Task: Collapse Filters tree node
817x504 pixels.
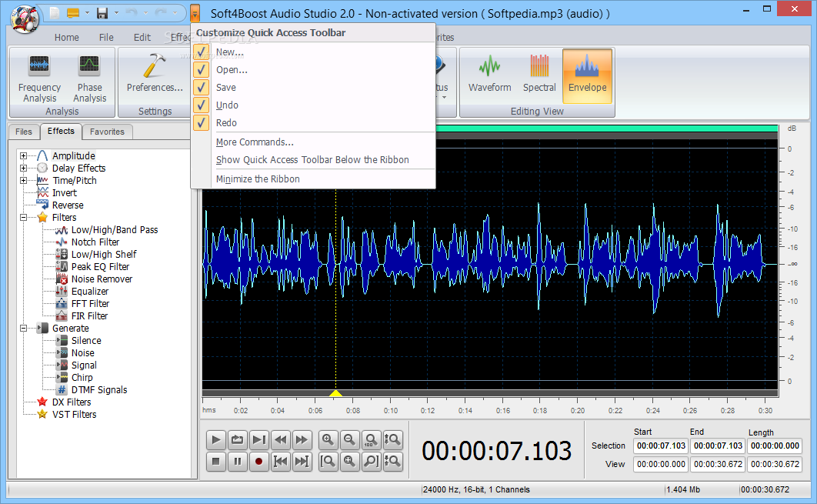Action: click(x=23, y=217)
